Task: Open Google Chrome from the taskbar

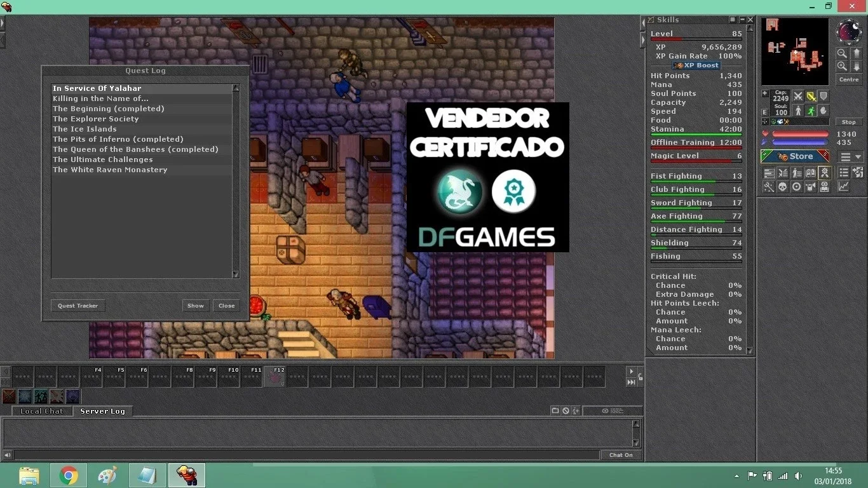Action: click(x=69, y=475)
